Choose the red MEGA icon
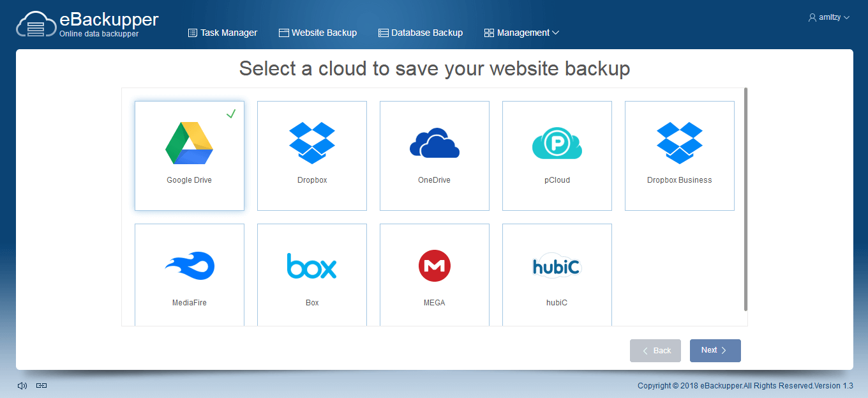The image size is (868, 398). (435, 266)
